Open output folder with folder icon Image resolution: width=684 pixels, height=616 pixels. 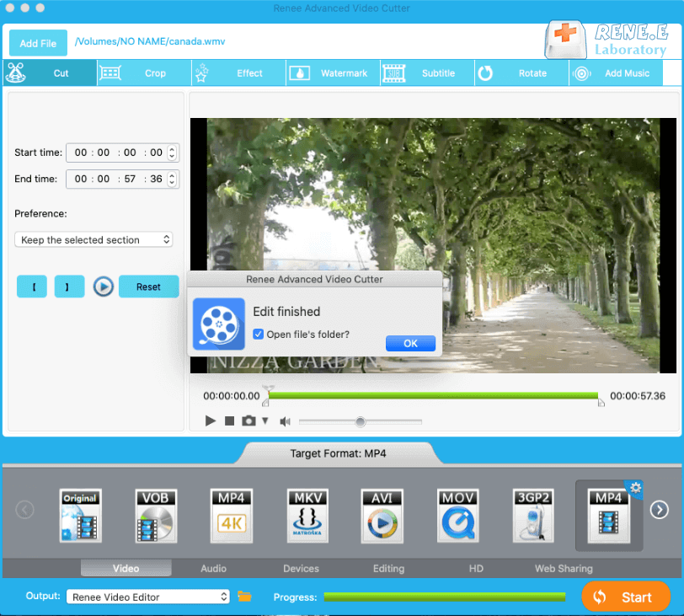[x=244, y=596]
